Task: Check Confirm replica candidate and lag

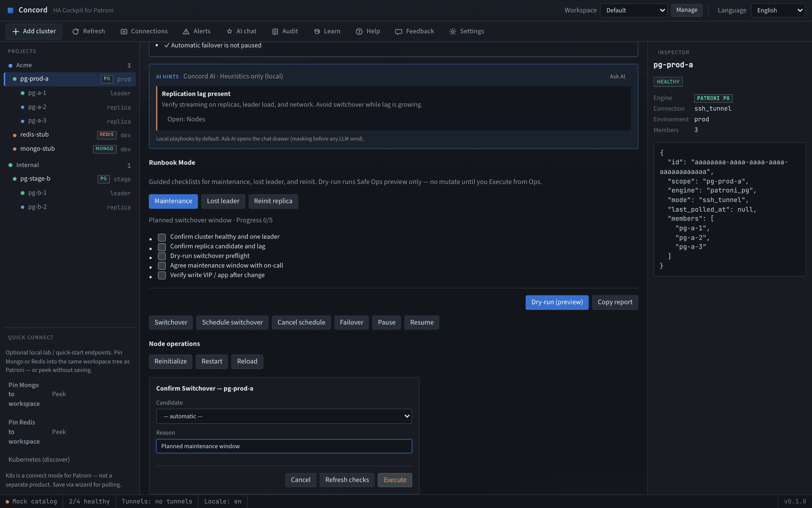Action: [162, 247]
